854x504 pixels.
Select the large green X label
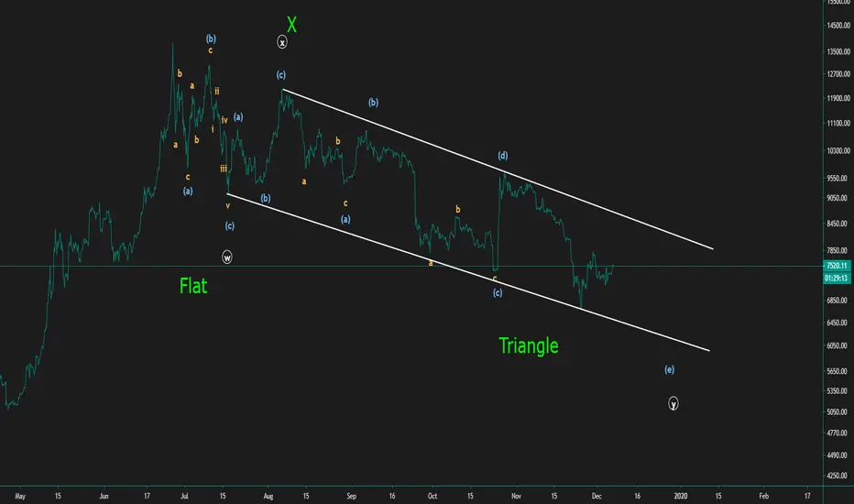coord(292,25)
